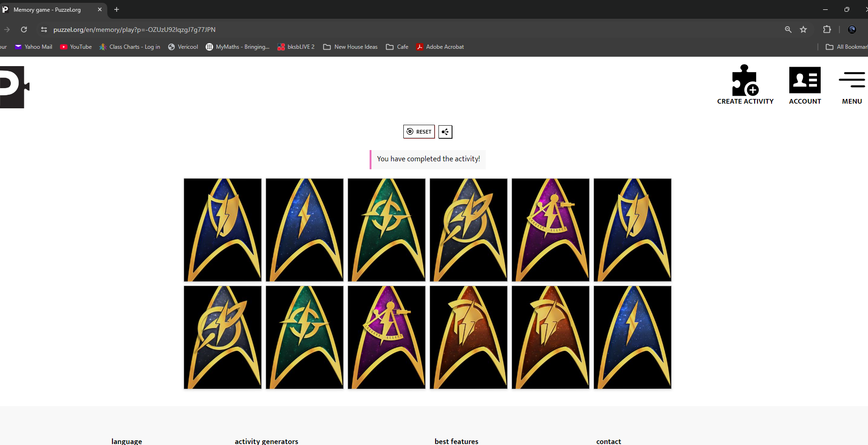Open the YouTube bookmark
The height and width of the screenshot is (445, 868).
[x=76, y=47]
